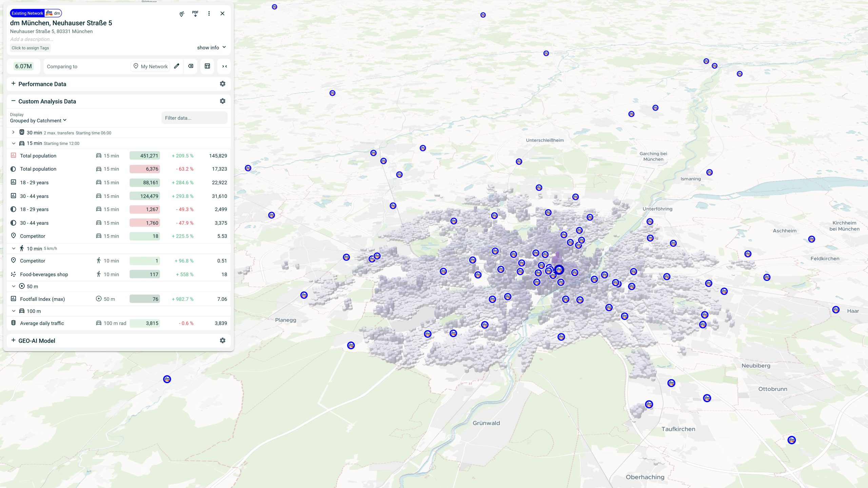
Task: Collapse panel with the arrows icon
Action: [x=224, y=67]
